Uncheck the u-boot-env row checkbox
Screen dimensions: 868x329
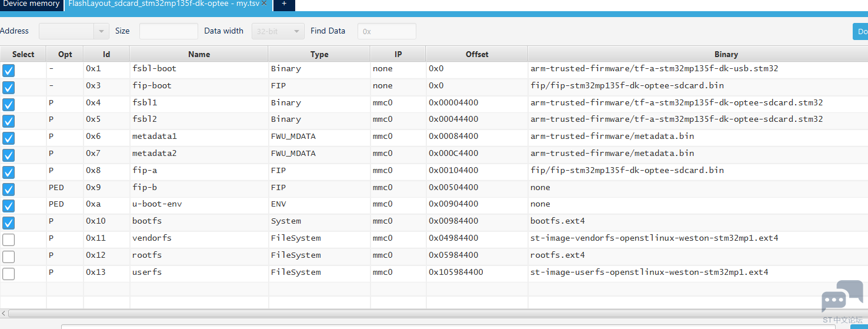[9, 206]
